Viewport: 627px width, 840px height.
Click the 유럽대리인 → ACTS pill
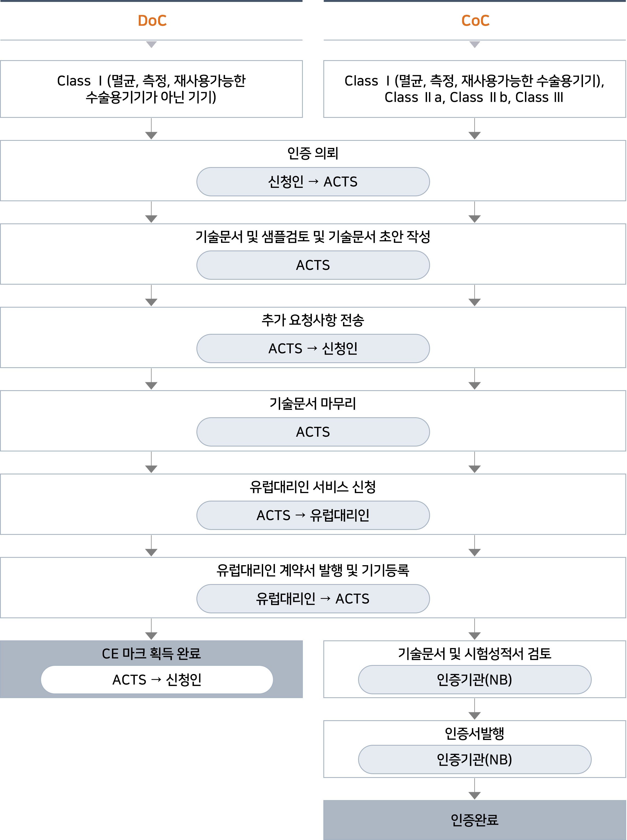click(x=313, y=599)
